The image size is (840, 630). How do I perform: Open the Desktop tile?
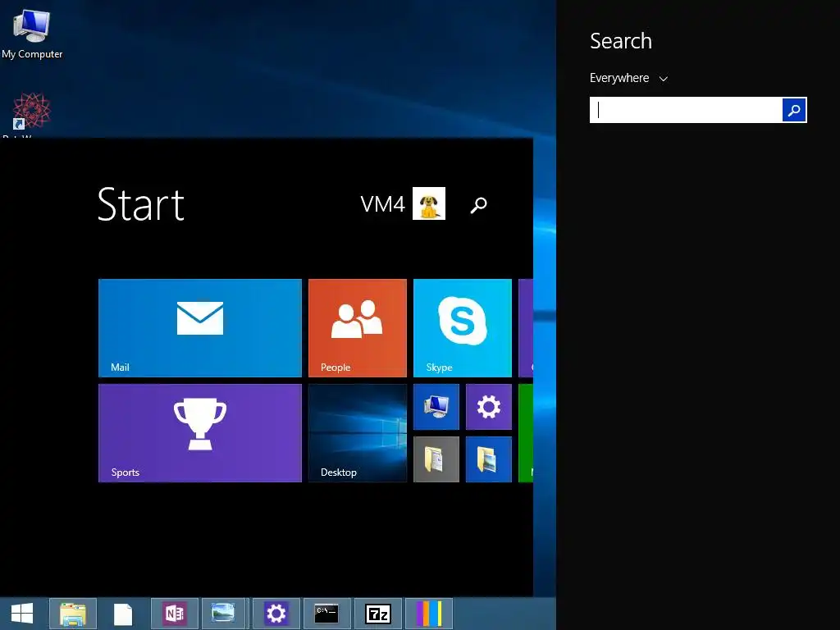[x=358, y=433]
